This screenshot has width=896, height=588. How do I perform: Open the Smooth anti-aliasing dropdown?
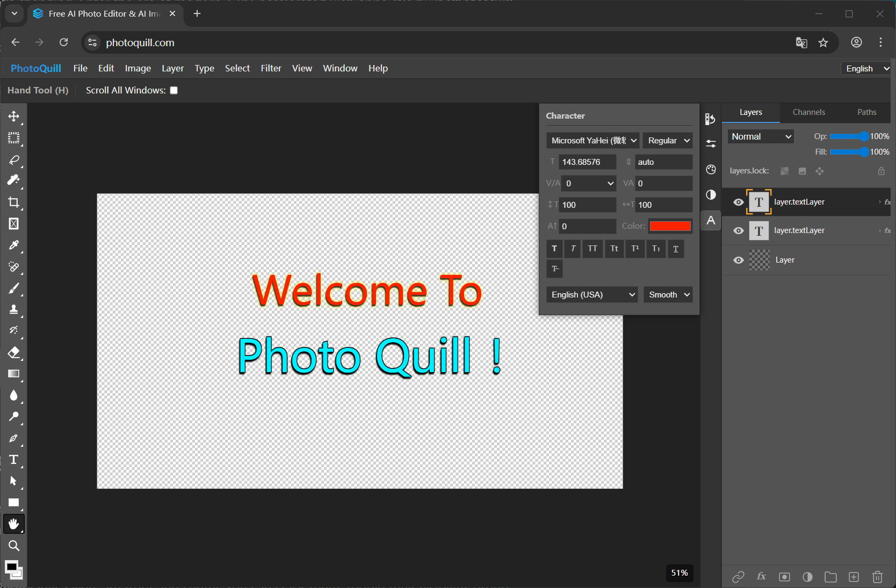(668, 295)
